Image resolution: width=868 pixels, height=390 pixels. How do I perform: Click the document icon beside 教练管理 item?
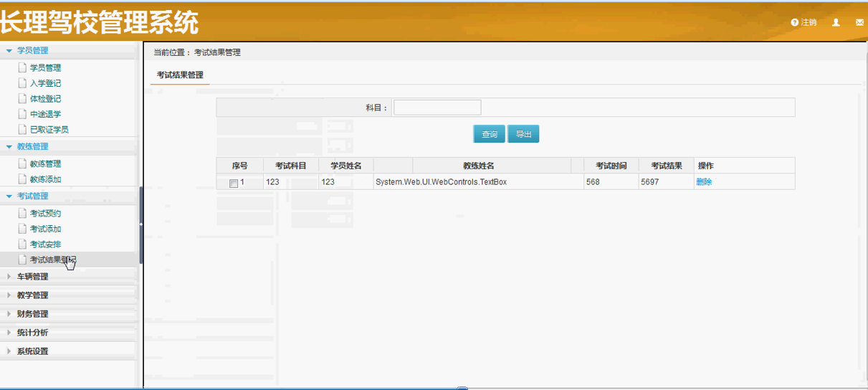pyautogui.click(x=22, y=163)
